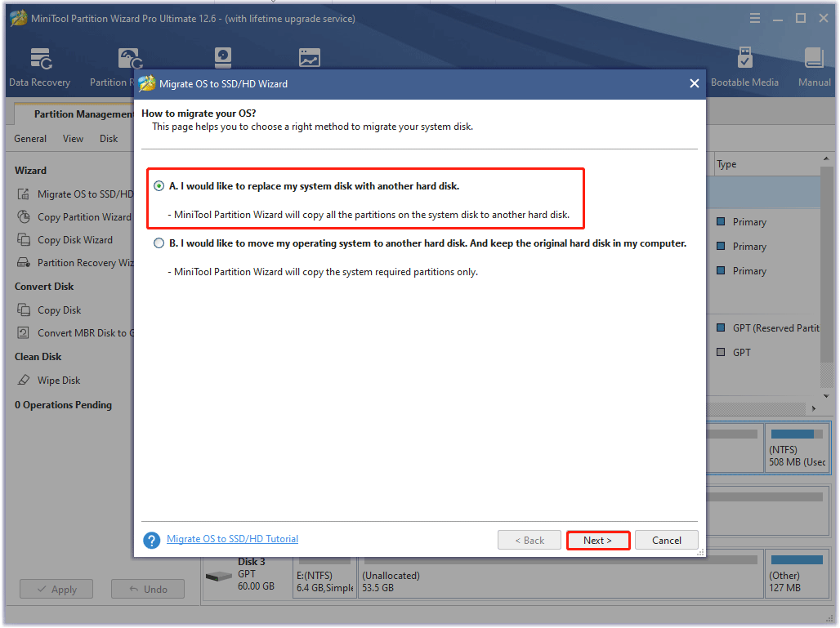Click the Apply button
This screenshot has width=840, height=628.
coord(56,589)
